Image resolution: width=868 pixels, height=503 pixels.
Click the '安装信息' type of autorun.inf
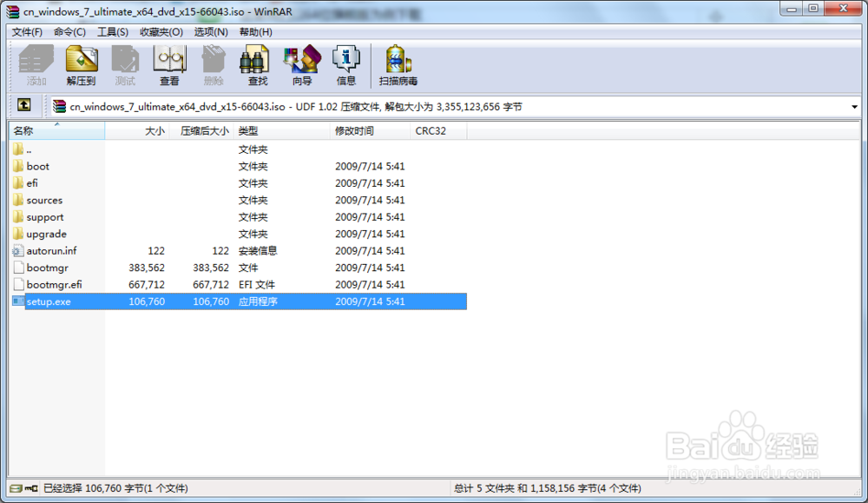(258, 250)
